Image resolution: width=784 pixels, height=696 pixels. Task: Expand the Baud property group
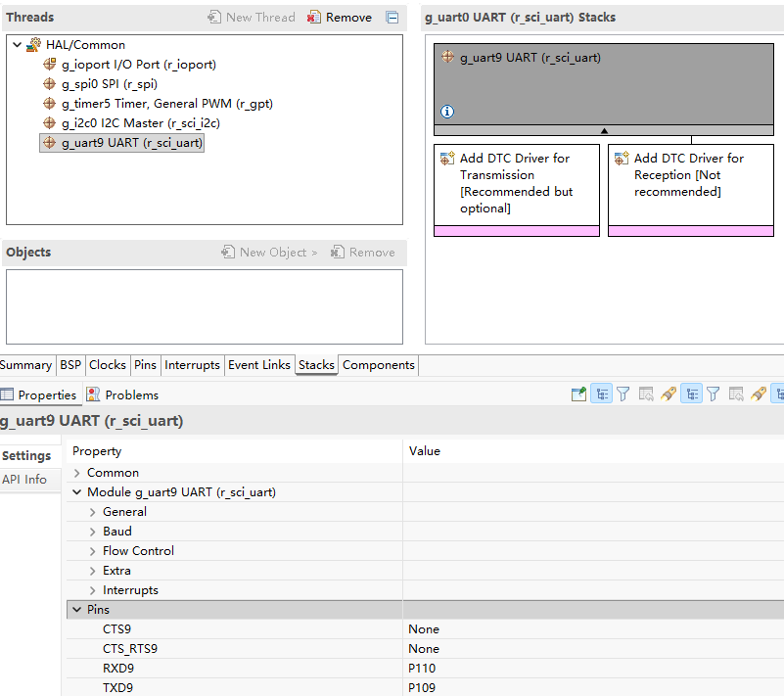[93, 532]
